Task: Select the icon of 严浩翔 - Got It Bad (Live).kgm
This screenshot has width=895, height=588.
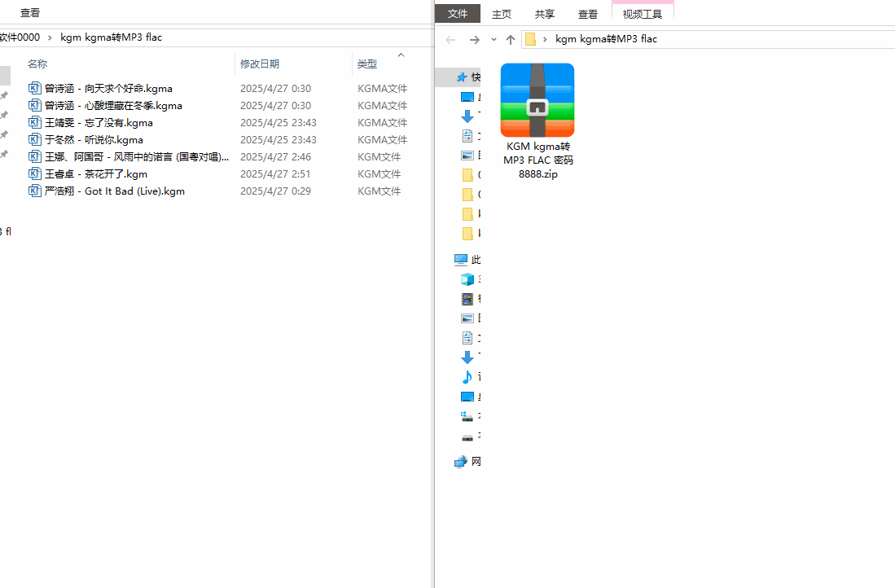Action: click(x=35, y=191)
